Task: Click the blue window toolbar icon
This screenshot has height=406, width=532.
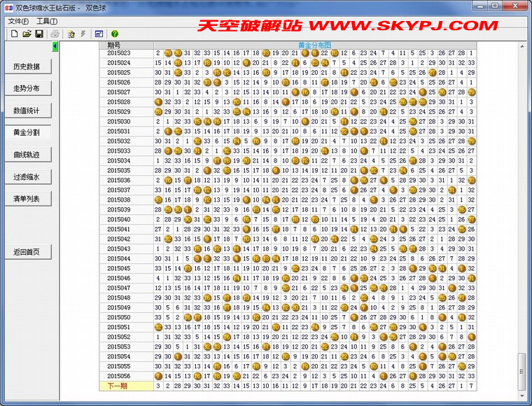Action: pos(99,34)
